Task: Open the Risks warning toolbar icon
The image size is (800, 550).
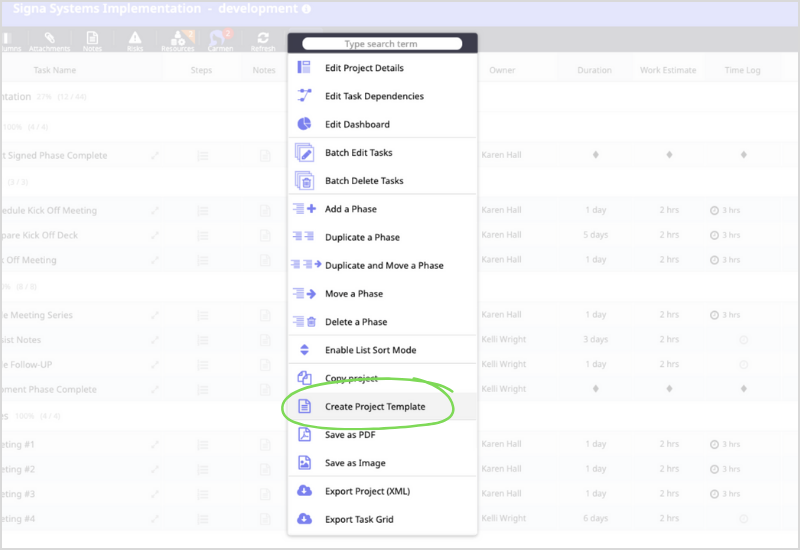Action: [135, 41]
